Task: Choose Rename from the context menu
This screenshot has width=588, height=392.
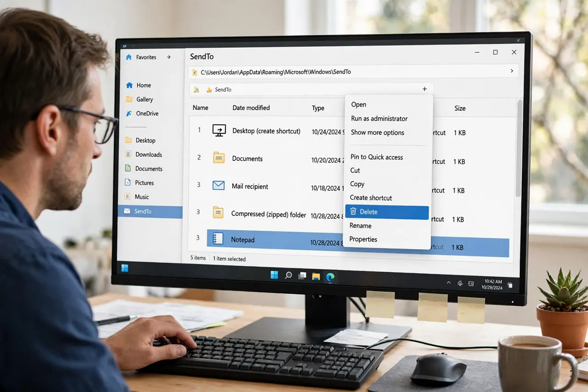Action: click(x=360, y=226)
